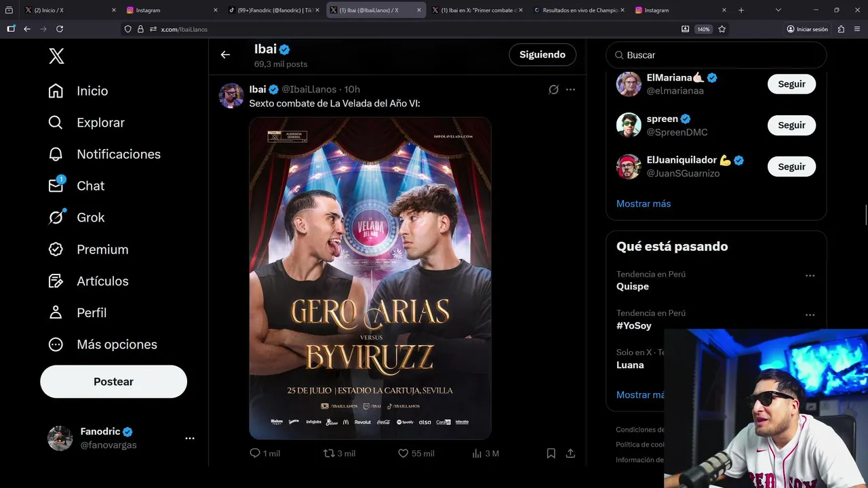The width and height of the screenshot is (868, 488).
Task: Open options for #YoSoy trend
Action: point(810,315)
